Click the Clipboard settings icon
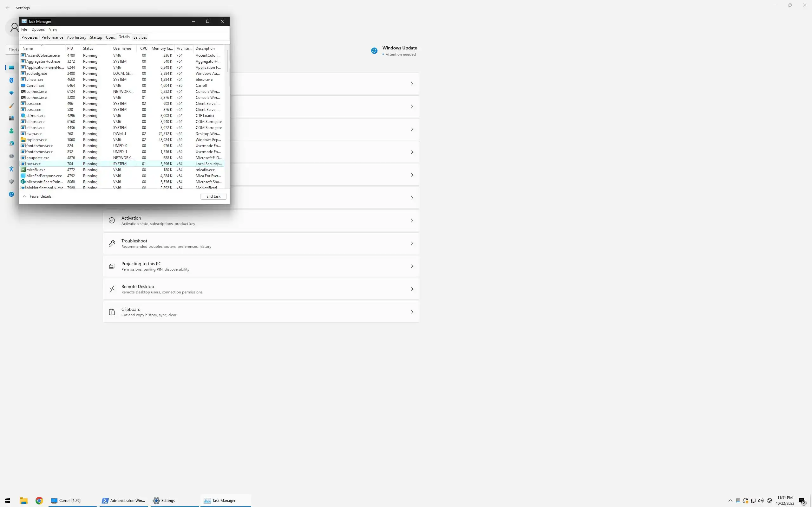Viewport: 812px width, 507px height. coord(112,312)
